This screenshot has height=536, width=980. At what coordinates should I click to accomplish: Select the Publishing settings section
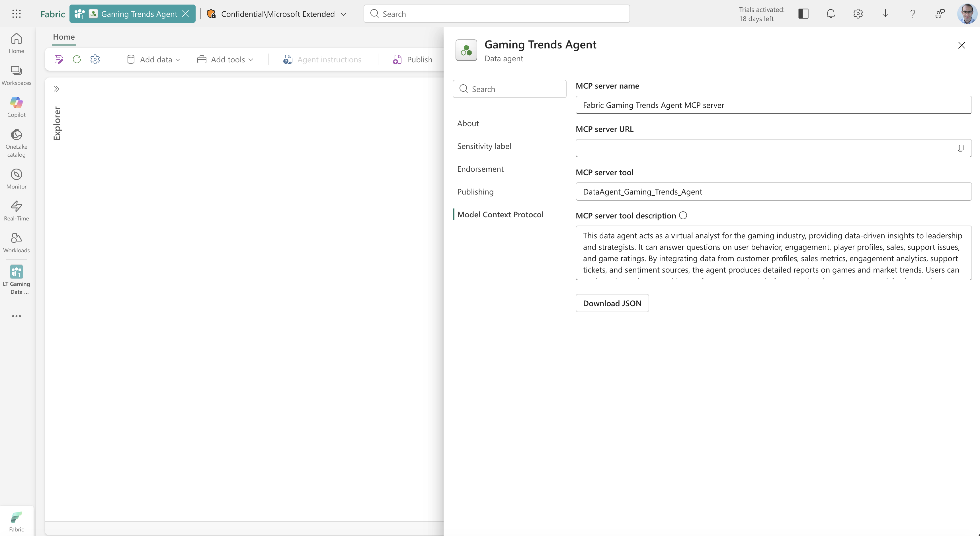(475, 191)
